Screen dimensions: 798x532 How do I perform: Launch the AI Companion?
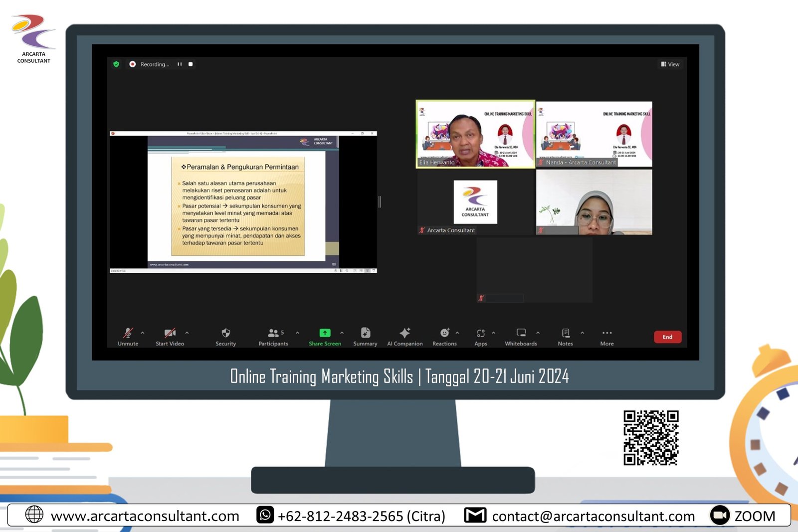pos(404,334)
